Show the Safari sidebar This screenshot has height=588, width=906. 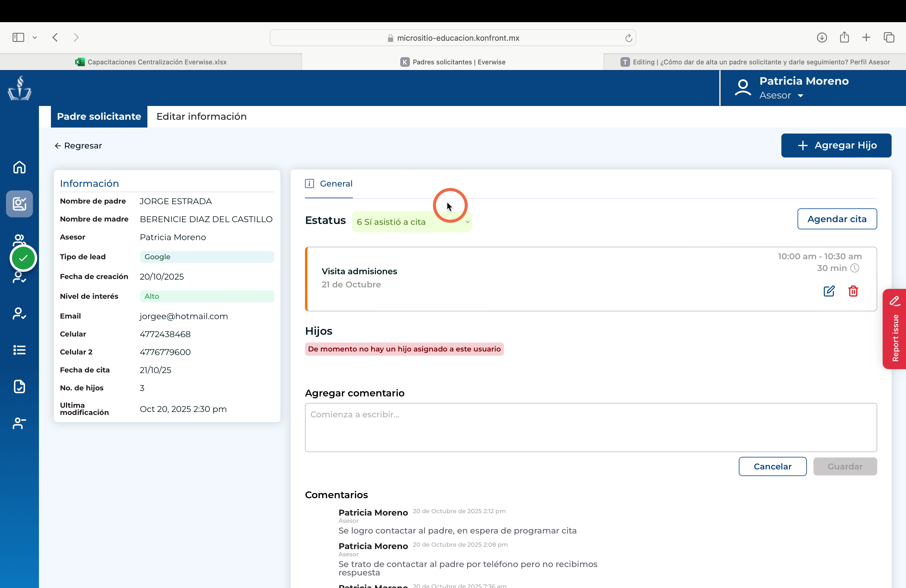pos(18,37)
